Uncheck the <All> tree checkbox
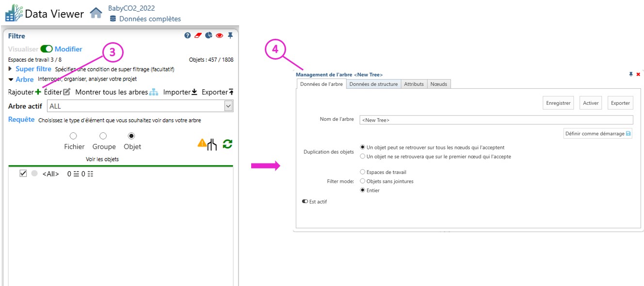Image resolution: width=644 pixels, height=286 pixels. (x=23, y=174)
